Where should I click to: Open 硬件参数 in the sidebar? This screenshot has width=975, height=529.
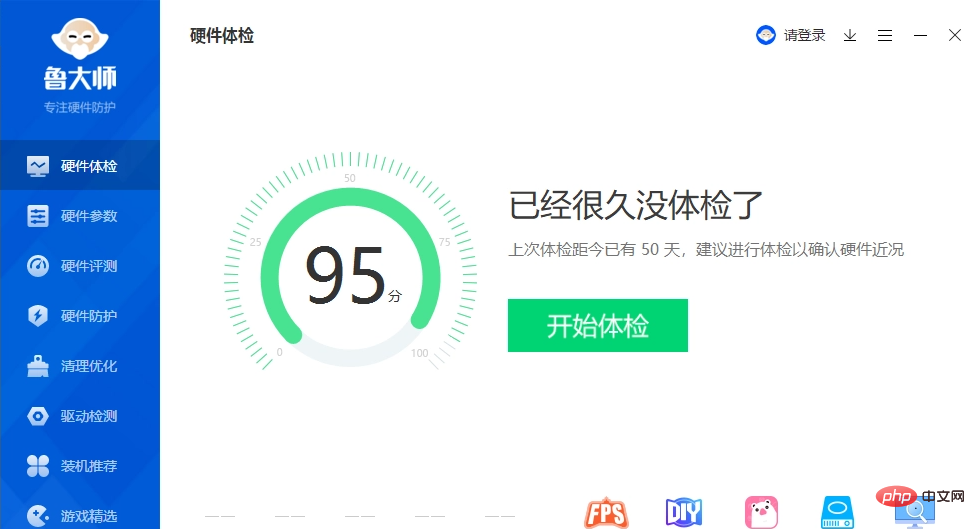pos(80,216)
